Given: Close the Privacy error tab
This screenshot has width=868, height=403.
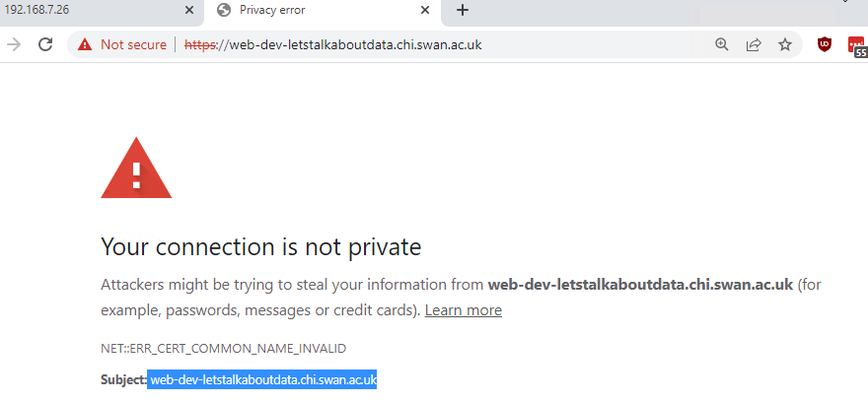Looking at the screenshot, I should [x=425, y=10].
